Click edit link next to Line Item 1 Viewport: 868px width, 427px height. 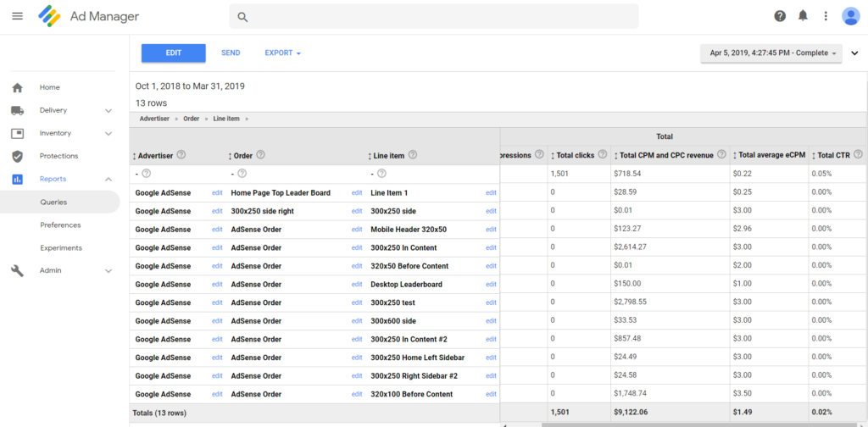[491, 193]
